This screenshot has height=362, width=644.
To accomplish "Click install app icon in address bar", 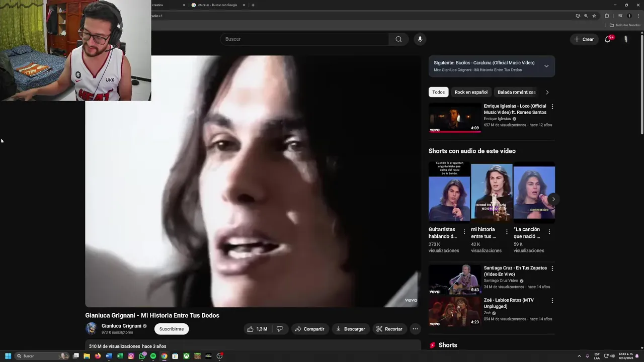I will [578, 16].
